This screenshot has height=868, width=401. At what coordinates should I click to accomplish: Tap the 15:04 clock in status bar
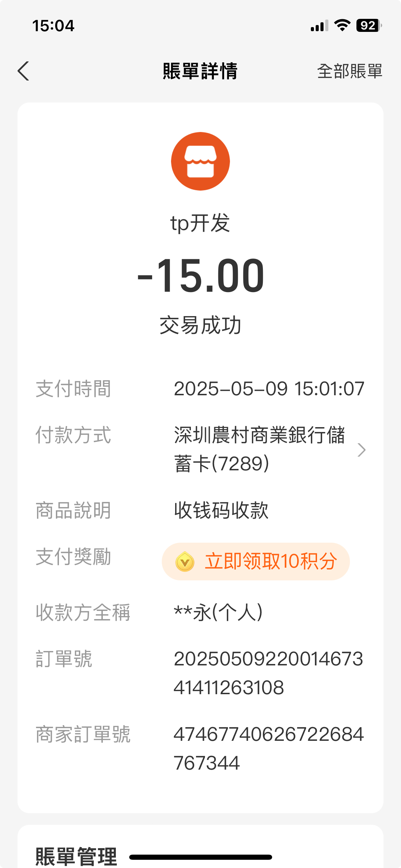pyautogui.click(x=53, y=26)
